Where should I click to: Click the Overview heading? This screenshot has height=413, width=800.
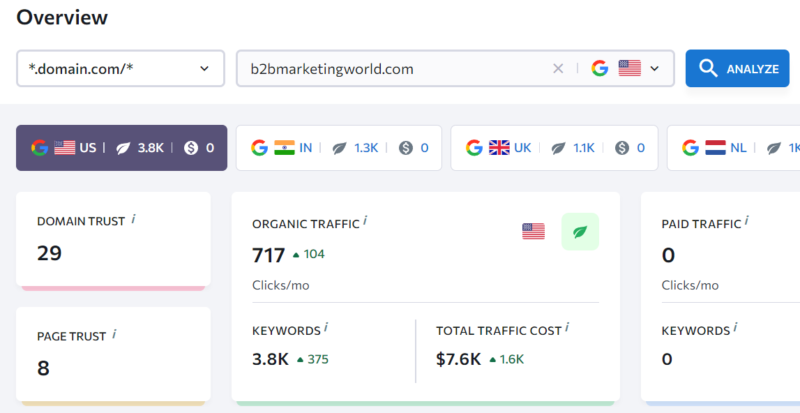coord(62,17)
